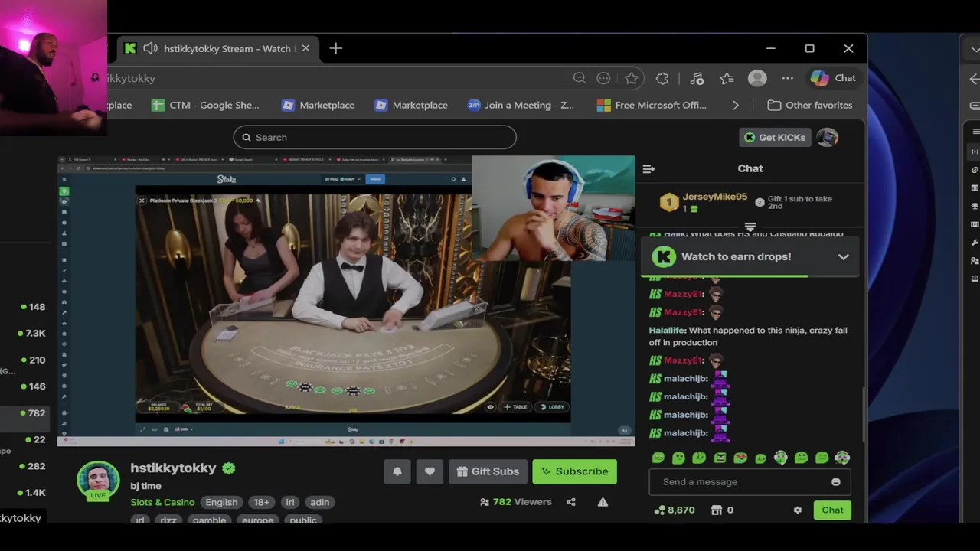Open the favorites list icon
This screenshot has width=980, height=551.
727,78
